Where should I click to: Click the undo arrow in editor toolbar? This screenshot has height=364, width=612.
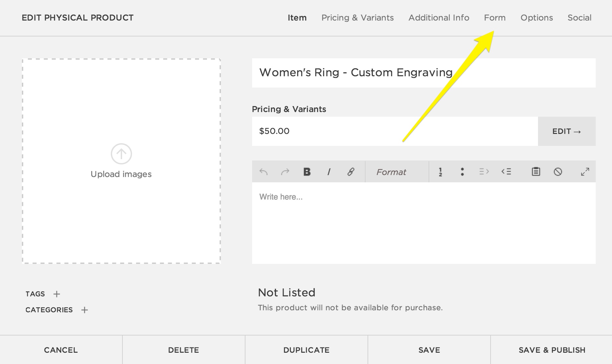pos(263,172)
